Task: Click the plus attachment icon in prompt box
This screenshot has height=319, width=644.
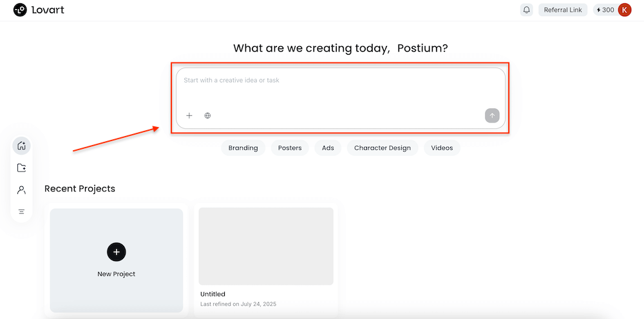Action: (189, 115)
